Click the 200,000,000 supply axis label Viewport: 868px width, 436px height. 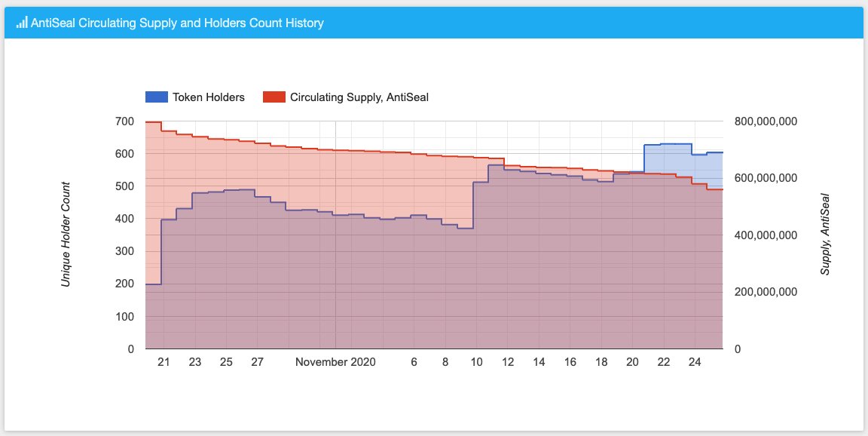(766, 292)
